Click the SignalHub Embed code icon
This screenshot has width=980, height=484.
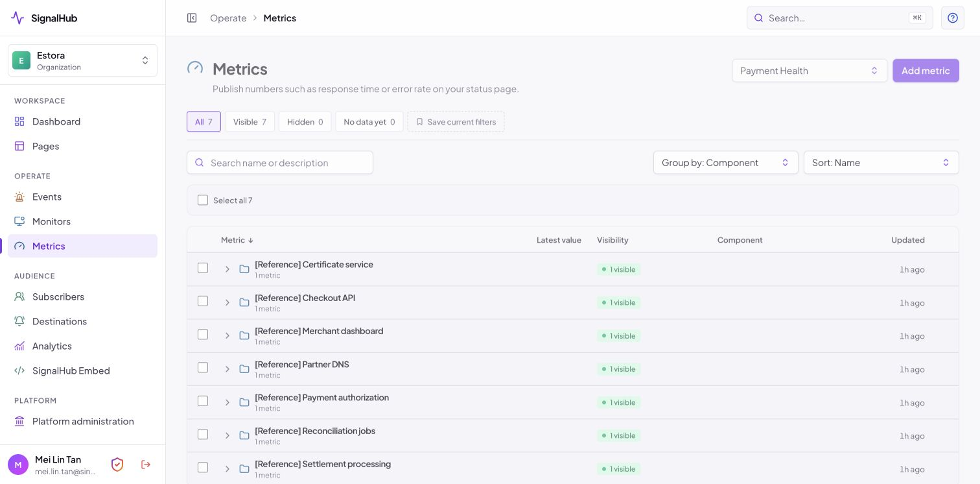coord(19,370)
